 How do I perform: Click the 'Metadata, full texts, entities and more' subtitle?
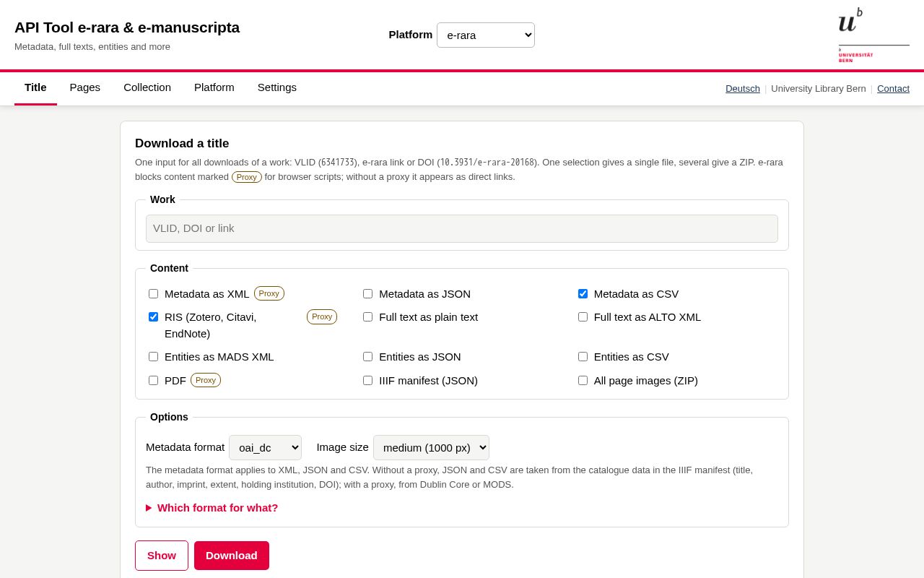[92, 47]
